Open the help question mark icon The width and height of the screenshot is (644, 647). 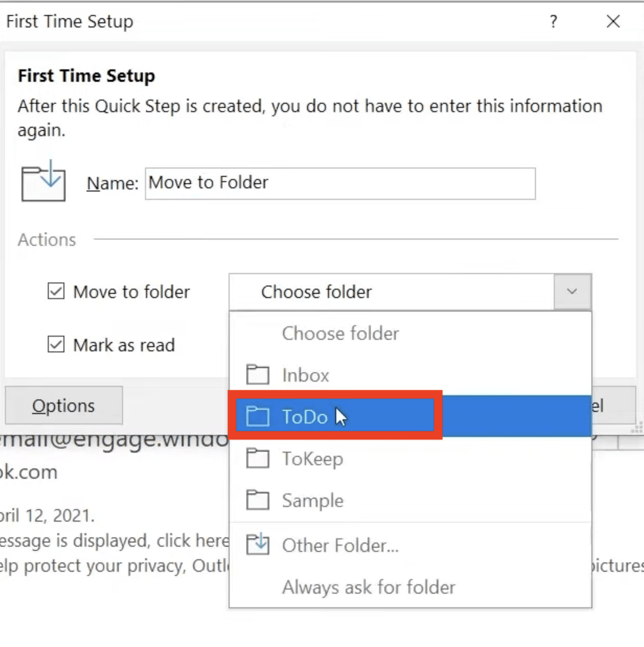coord(553,21)
